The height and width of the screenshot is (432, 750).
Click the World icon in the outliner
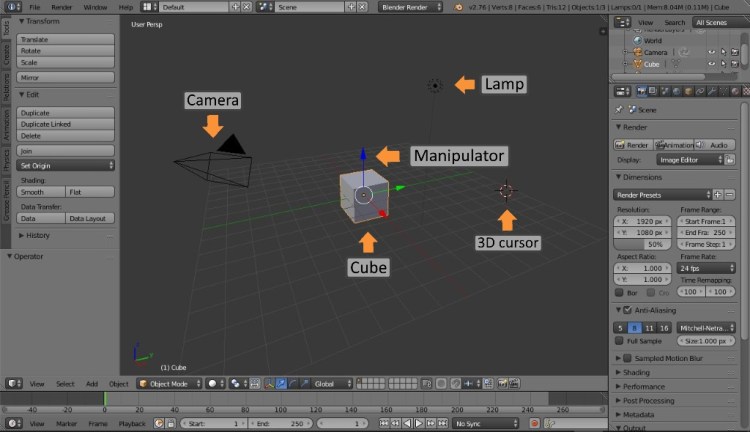(637, 41)
